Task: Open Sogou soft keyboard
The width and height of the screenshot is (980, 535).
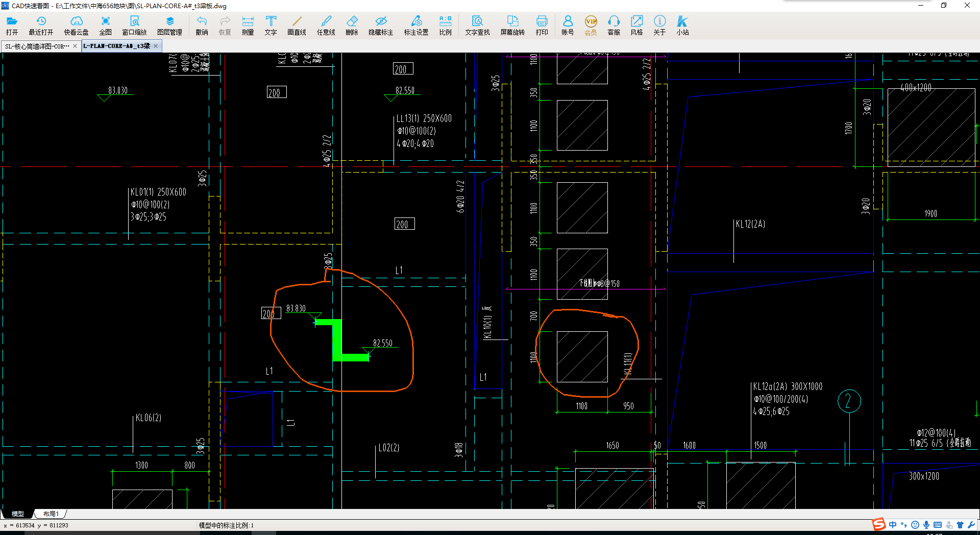Action: (938, 525)
